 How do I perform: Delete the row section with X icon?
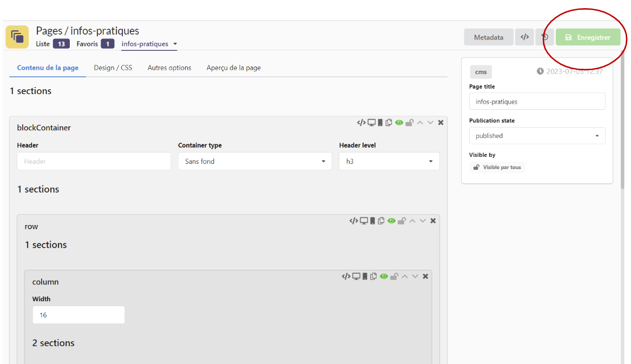click(x=433, y=221)
